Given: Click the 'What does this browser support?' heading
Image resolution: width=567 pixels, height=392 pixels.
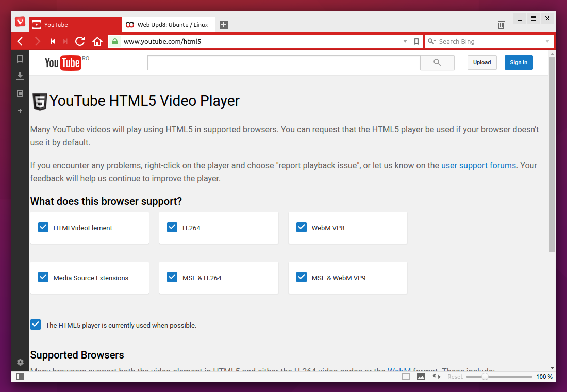Looking at the screenshot, I should pos(106,201).
